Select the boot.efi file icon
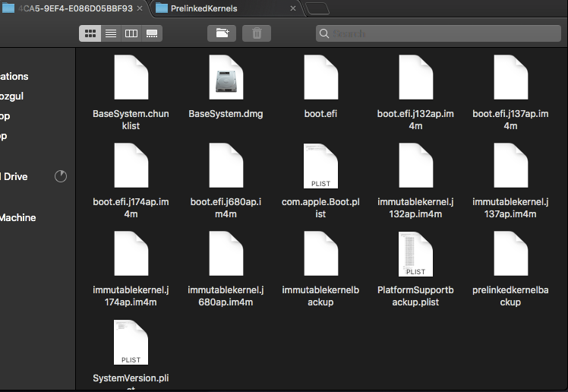Image resolution: width=568 pixels, height=392 pixels. [x=321, y=77]
